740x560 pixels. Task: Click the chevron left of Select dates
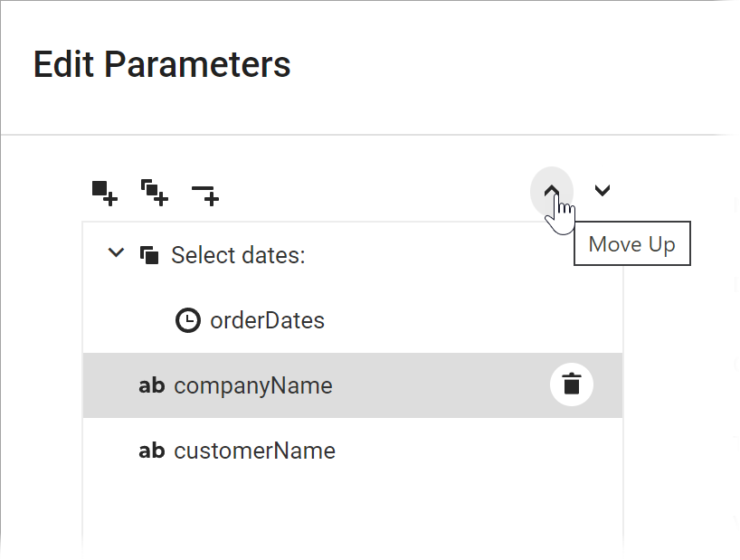tap(115, 253)
